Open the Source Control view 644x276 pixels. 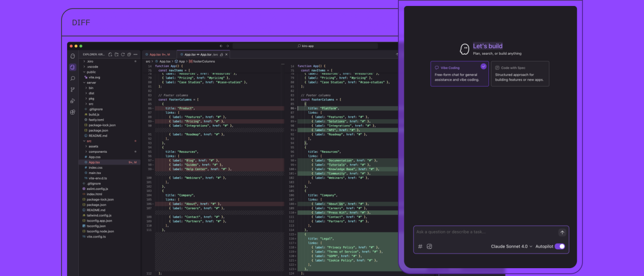coord(73,90)
